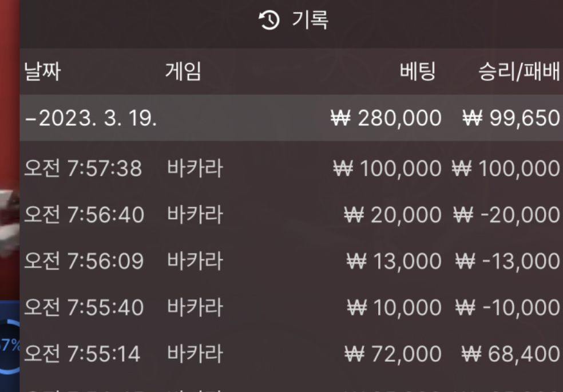Click the ₩-13,000 loss amount
Image resolution: width=563 pixels, height=392 pixels.
click(507, 262)
